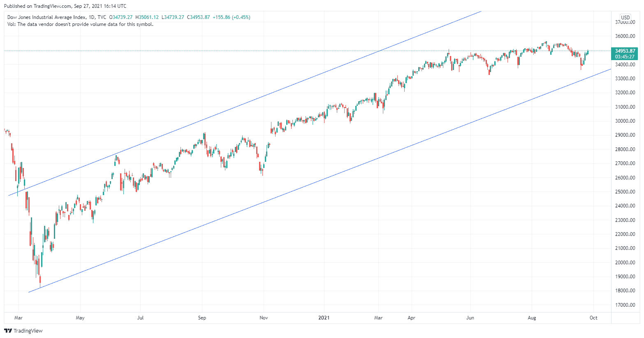Click the Nov label on the time axis

pyautogui.click(x=264, y=318)
